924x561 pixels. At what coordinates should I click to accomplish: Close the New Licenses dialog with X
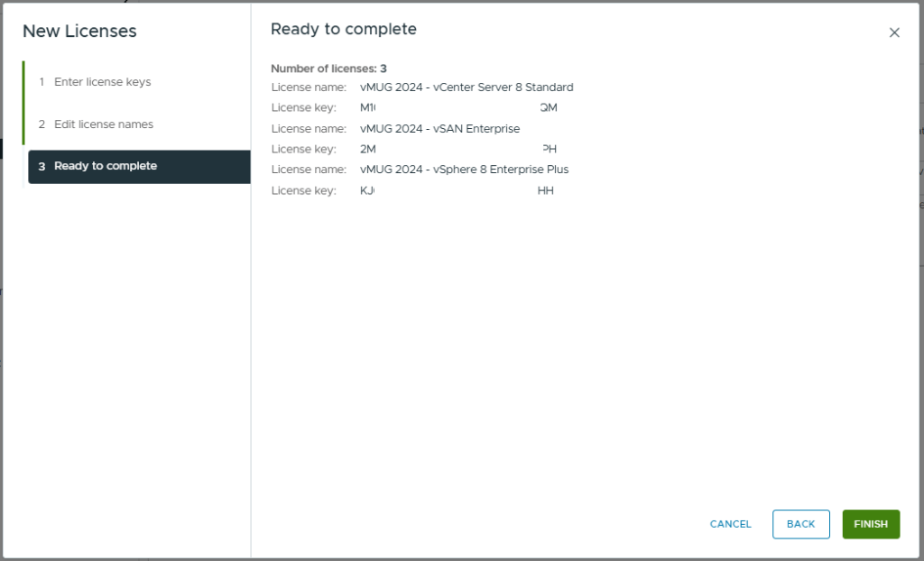pos(894,32)
